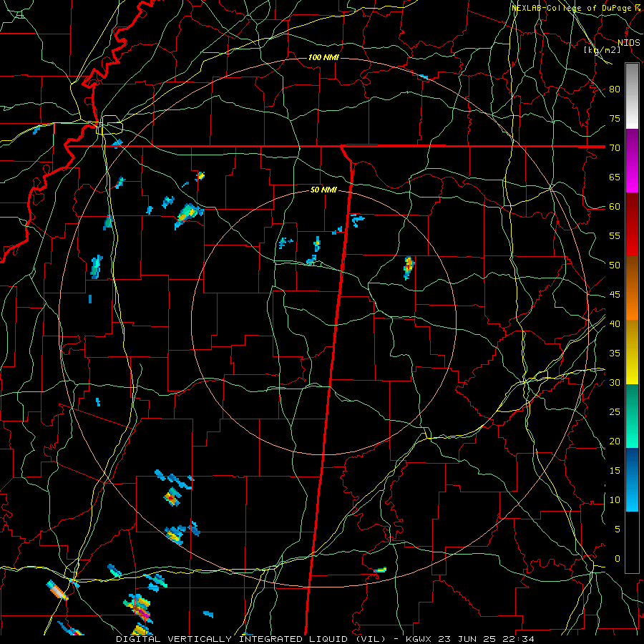Click the "50 NMI" range ring label
The height and width of the screenshot is (644, 644).
(x=323, y=190)
